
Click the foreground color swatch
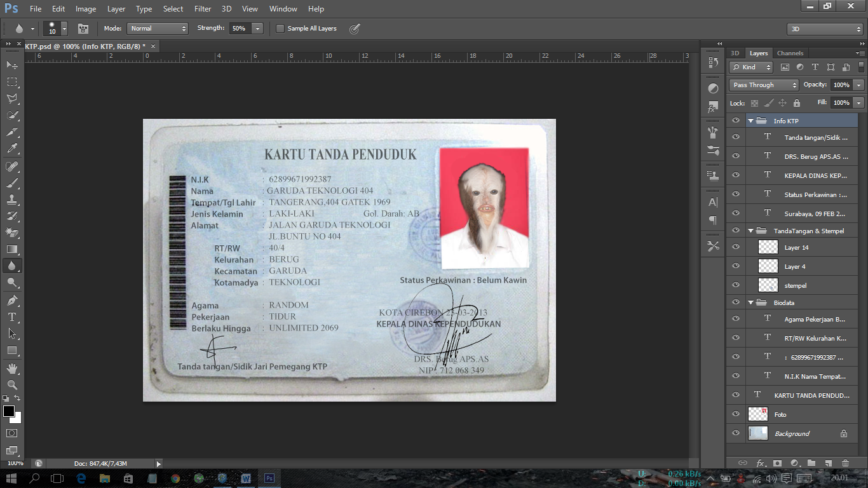pos(9,411)
